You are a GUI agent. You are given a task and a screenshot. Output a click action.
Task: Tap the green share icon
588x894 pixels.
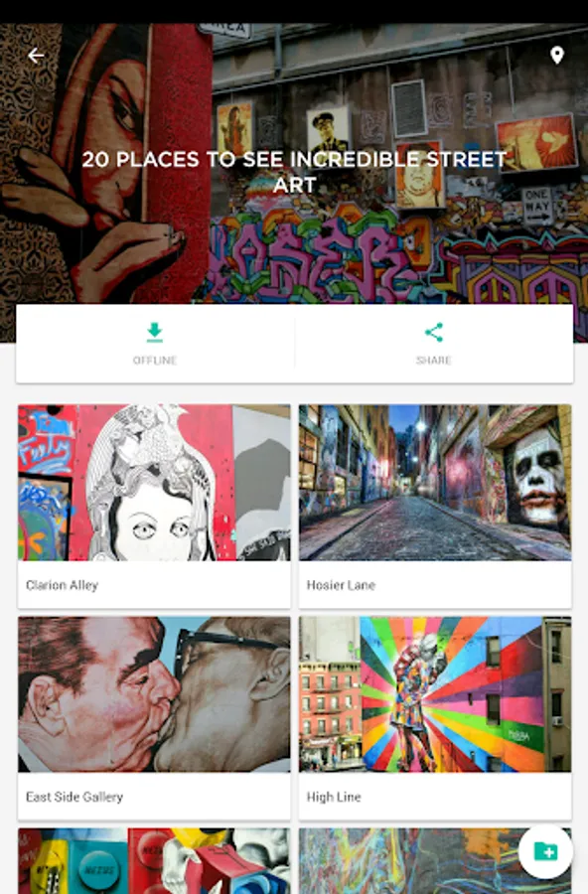434,333
